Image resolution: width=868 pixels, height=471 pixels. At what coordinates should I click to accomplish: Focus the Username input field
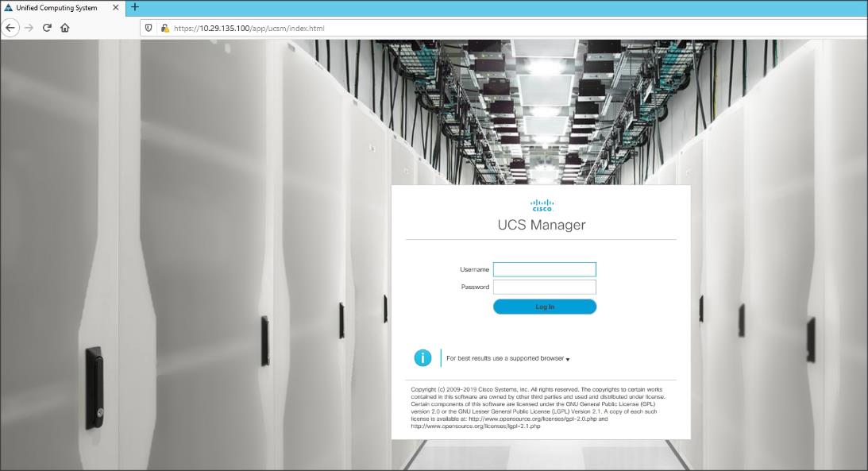[545, 269]
